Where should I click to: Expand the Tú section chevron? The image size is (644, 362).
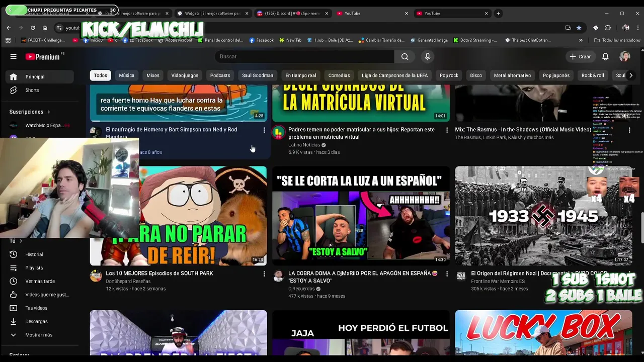pos(20,241)
